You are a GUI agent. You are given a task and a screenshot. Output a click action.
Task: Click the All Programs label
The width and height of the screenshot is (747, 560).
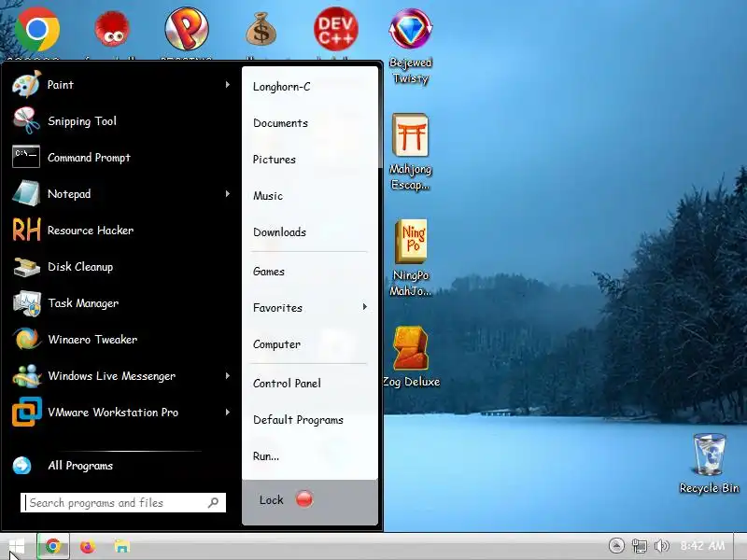click(x=80, y=465)
